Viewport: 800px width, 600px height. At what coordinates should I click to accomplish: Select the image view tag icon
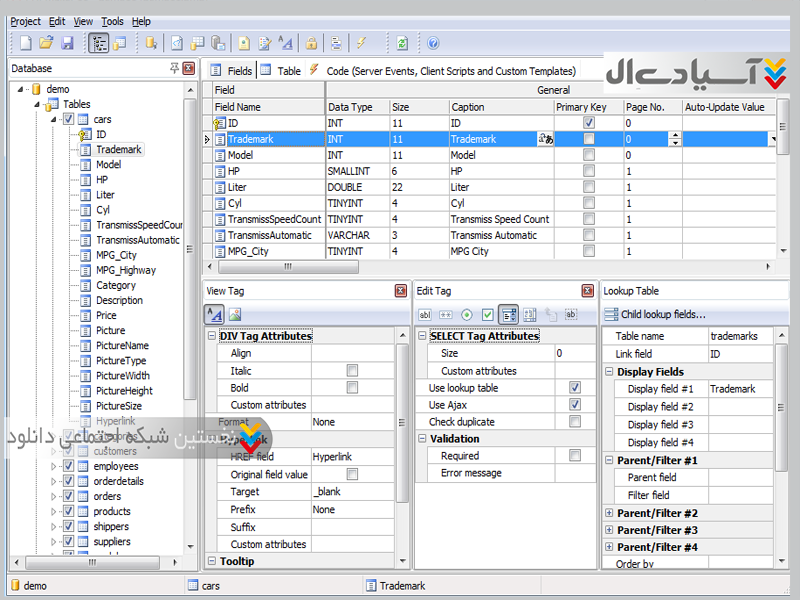(x=235, y=314)
